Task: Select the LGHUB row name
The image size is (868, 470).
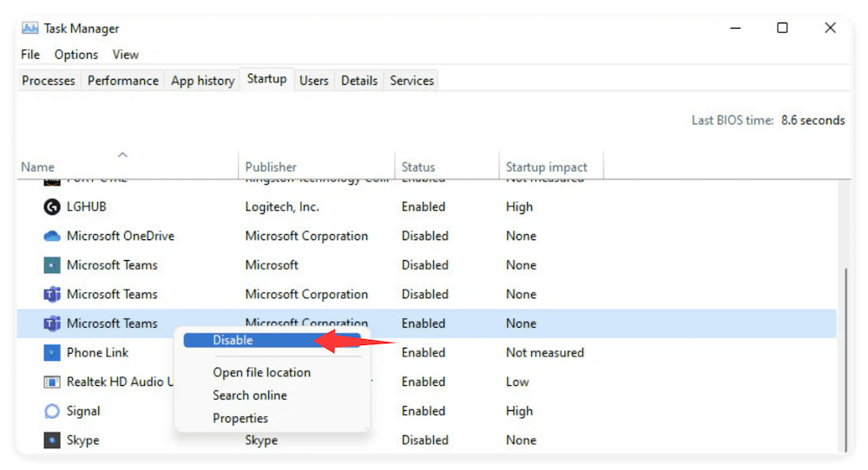Action: point(86,206)
